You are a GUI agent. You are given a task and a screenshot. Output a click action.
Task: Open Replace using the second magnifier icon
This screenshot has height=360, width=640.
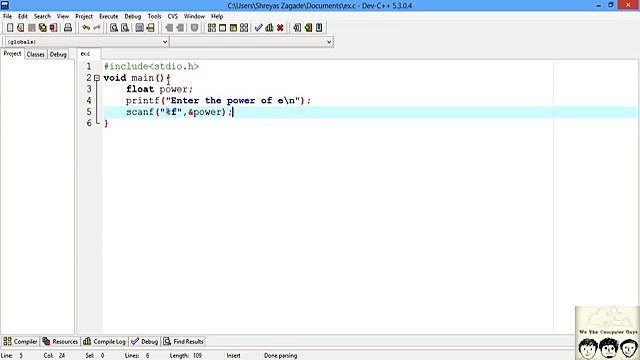(125, 28)
